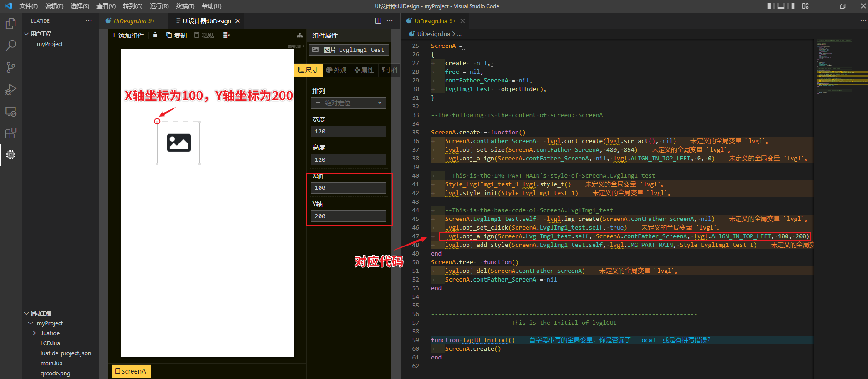Click the Customize Layout icon in title bar
Screen dimensions: 868x379
click(x=805, y=6)
